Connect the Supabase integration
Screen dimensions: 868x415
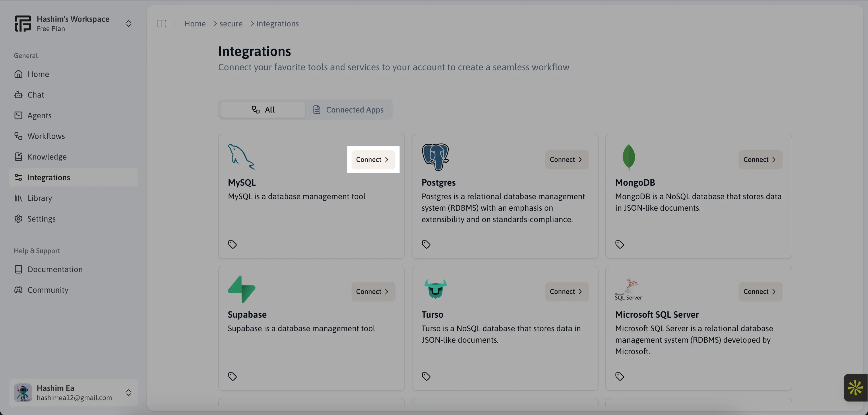tap(373, 292)
